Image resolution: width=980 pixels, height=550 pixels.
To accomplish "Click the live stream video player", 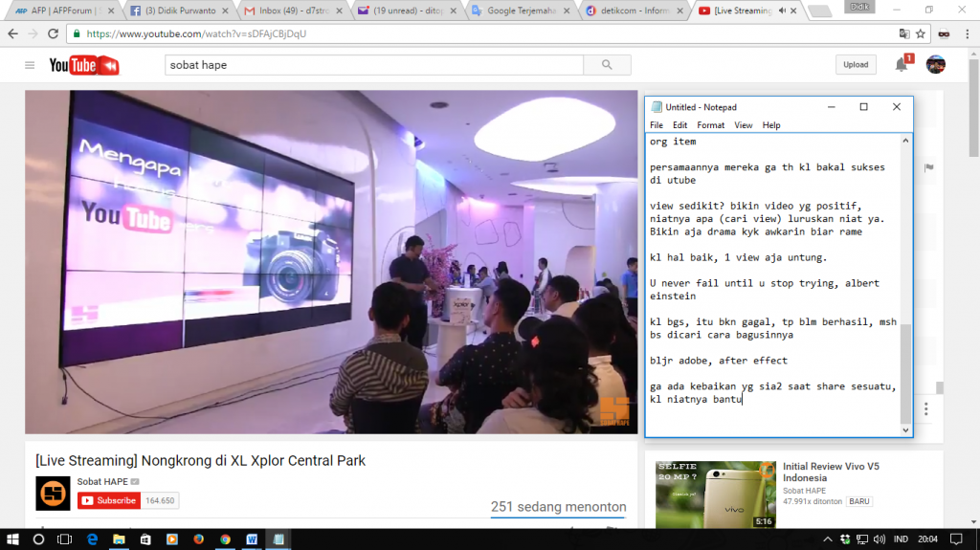I will click(331, 262).
